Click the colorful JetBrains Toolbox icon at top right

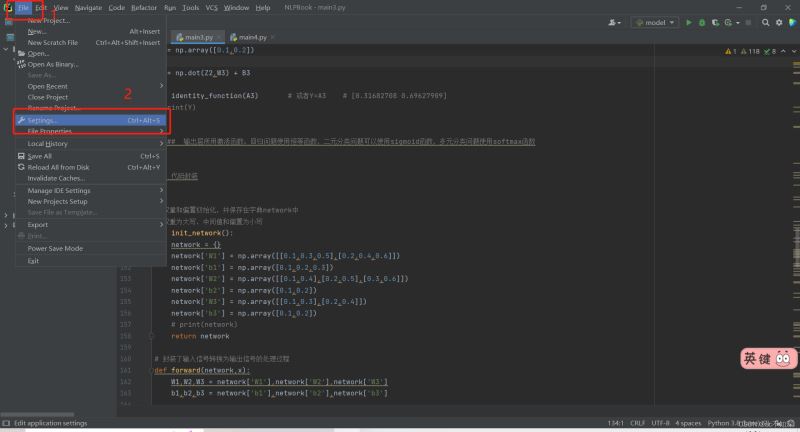pyautogui.click(x=792, y=22)
